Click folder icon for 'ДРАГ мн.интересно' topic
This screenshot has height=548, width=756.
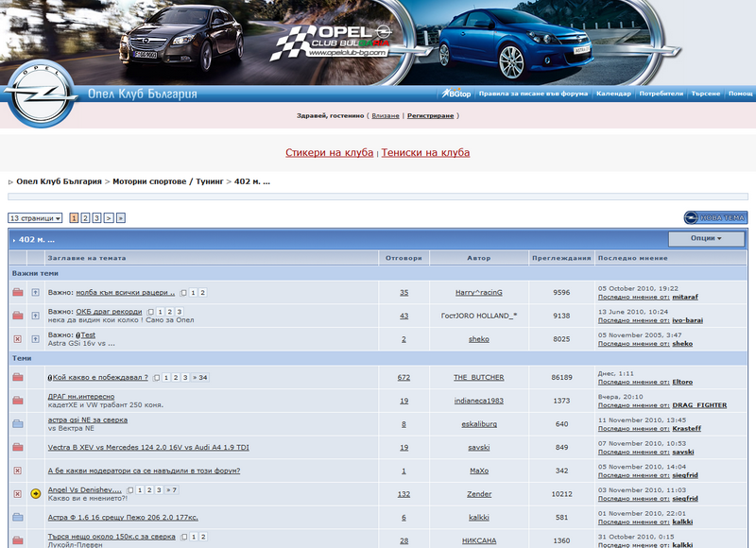point(18,401)
